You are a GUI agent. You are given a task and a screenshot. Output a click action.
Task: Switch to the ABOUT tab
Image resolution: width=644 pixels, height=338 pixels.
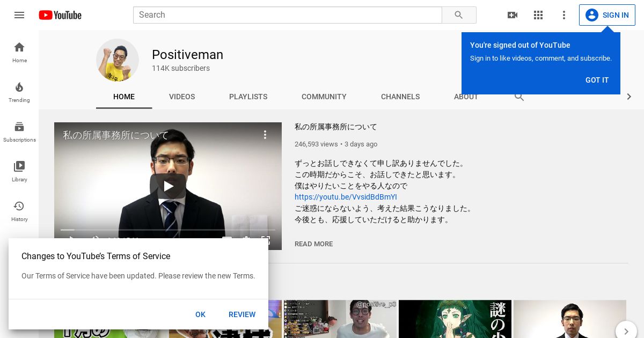coord(466,97)
